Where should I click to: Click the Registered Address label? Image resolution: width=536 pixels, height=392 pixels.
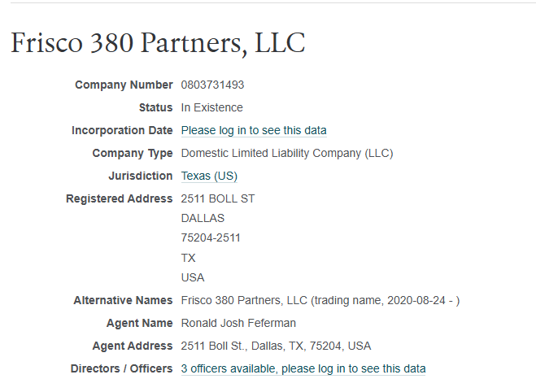(x=119, y=198)
